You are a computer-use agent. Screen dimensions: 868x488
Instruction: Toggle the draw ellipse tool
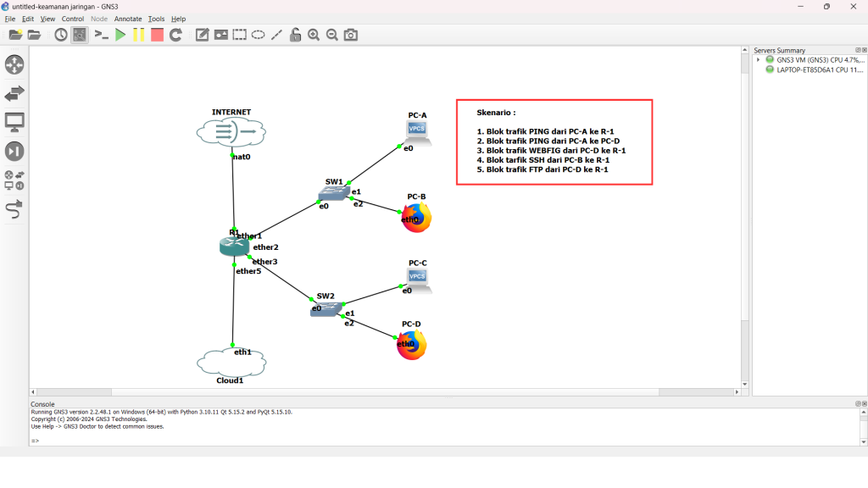coord(258,35)
